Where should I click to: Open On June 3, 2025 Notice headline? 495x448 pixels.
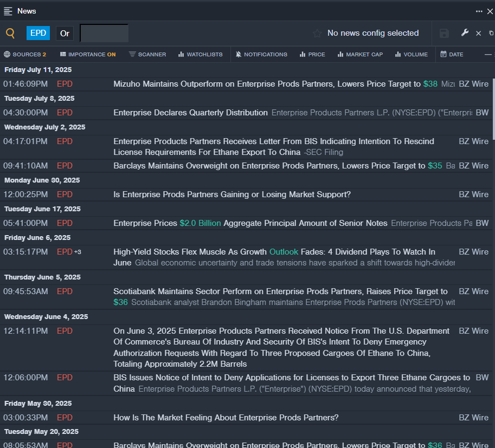click(x=281, y=347)
